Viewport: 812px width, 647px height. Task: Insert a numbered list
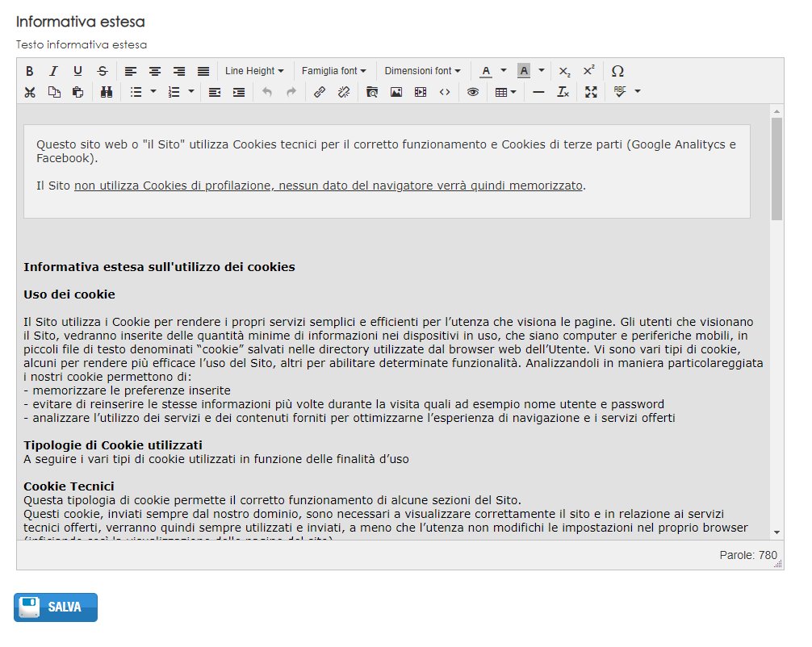174,92
